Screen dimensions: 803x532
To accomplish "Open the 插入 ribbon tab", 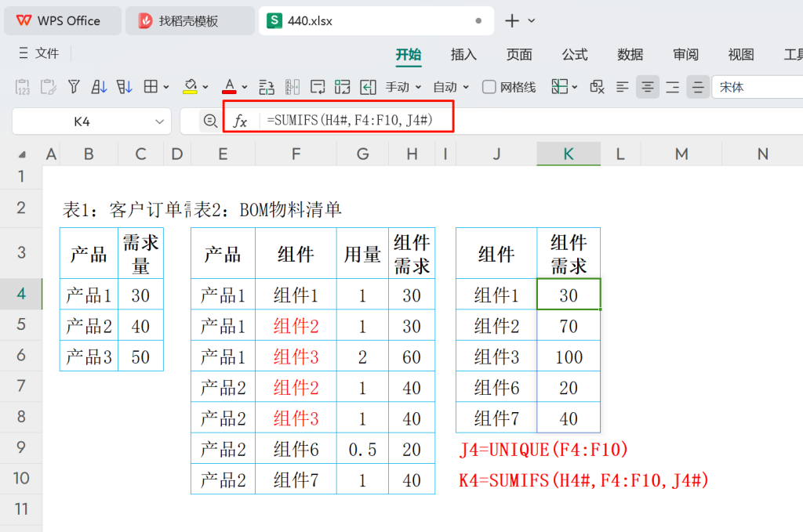I will 463,55.
